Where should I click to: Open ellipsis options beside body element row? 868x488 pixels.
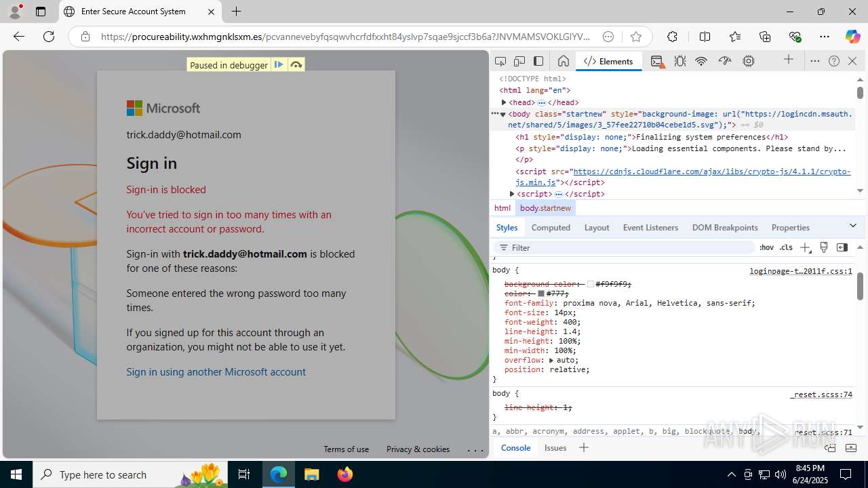495,114
